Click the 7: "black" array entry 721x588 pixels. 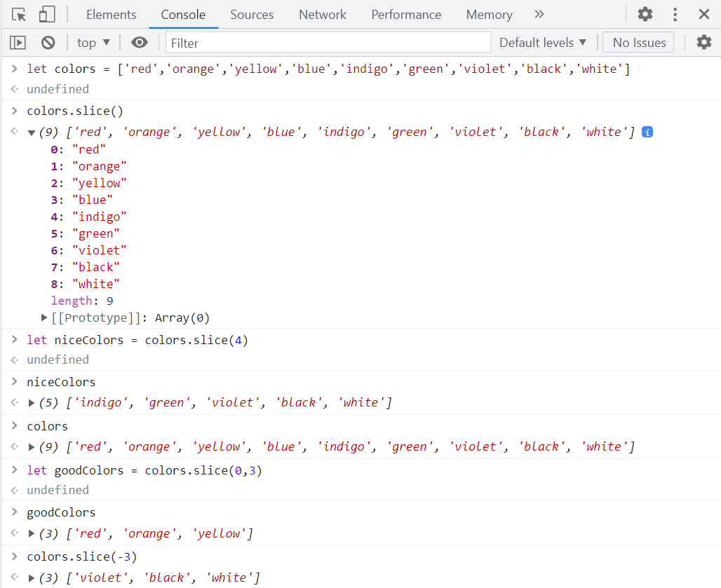coord(85,267)
